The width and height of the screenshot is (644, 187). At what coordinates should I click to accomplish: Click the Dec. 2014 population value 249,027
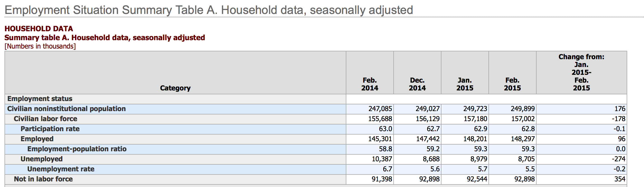click(427, 109)
